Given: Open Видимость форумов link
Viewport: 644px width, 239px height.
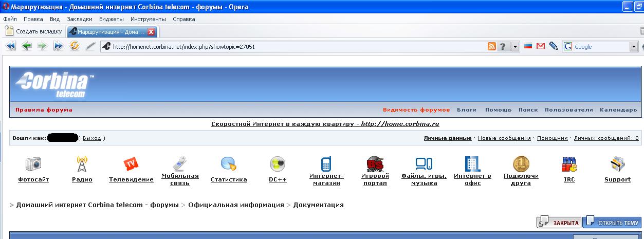Looking at the screenshot, I should [x=416, y=110].
